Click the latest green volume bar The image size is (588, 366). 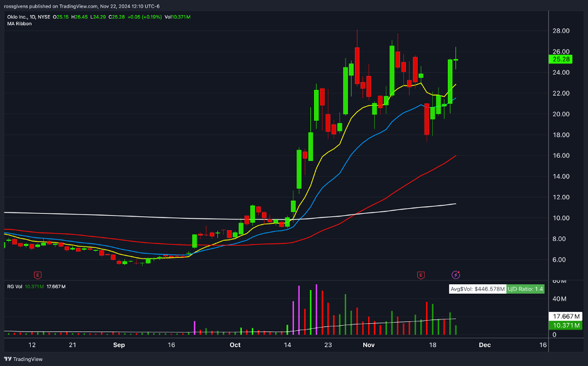point(456,330)
